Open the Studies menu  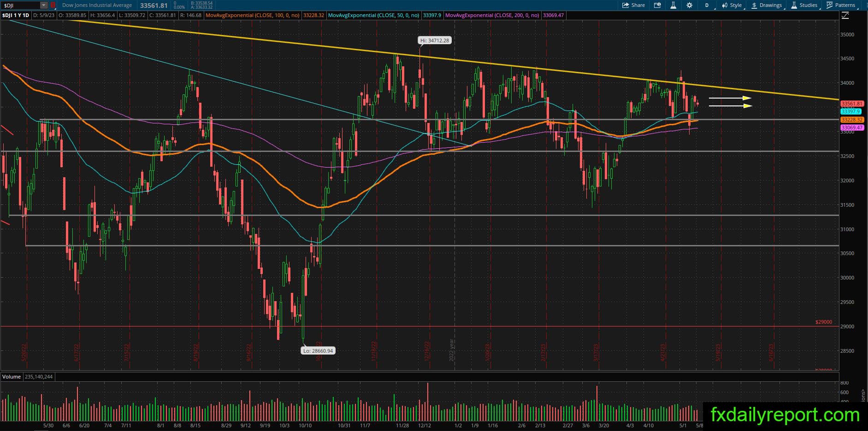tap(804, 5)
